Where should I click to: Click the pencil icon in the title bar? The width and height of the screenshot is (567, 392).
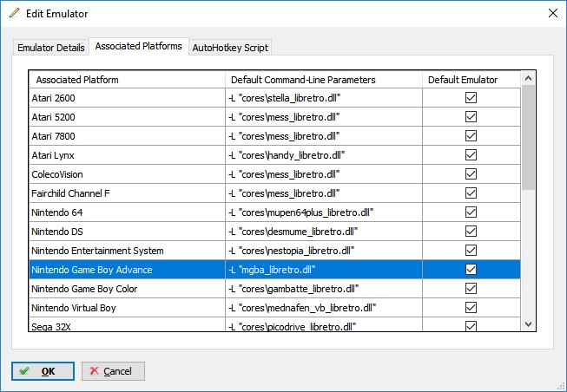click(15, 13)
